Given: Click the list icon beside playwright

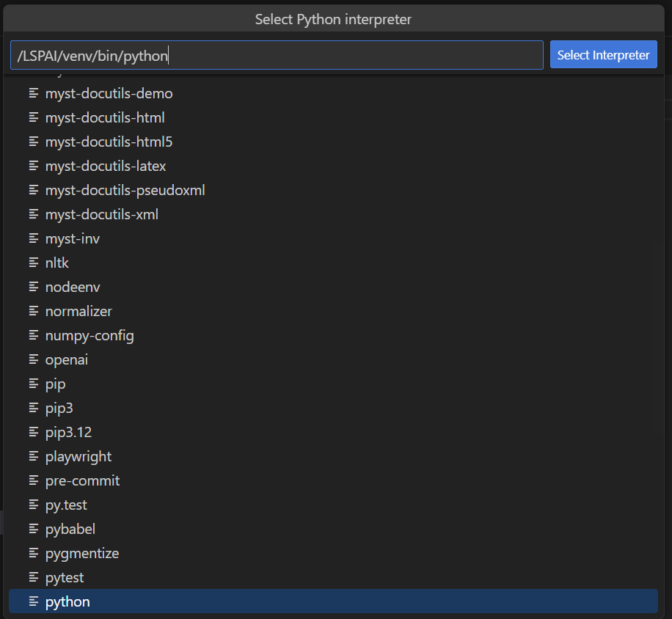Looking at the screenshot, I should point(34,456).
